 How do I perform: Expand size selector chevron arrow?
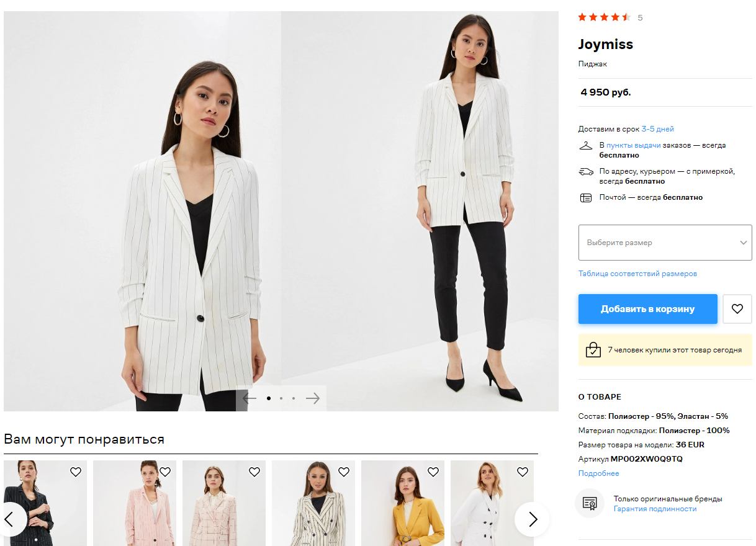(744, 243)
